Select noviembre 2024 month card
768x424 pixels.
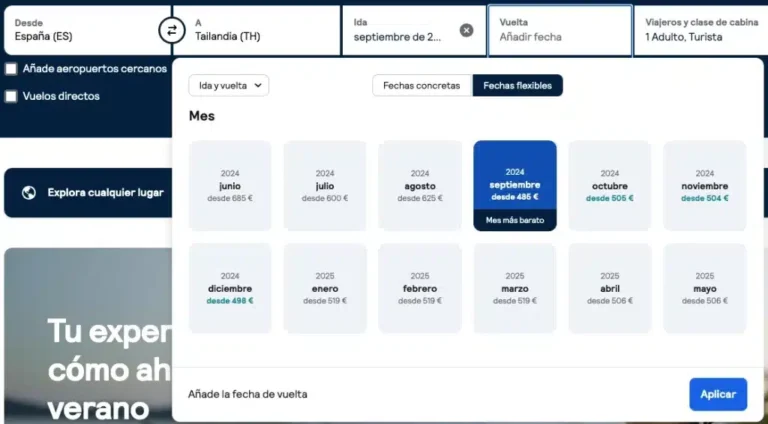click(705, 186)
